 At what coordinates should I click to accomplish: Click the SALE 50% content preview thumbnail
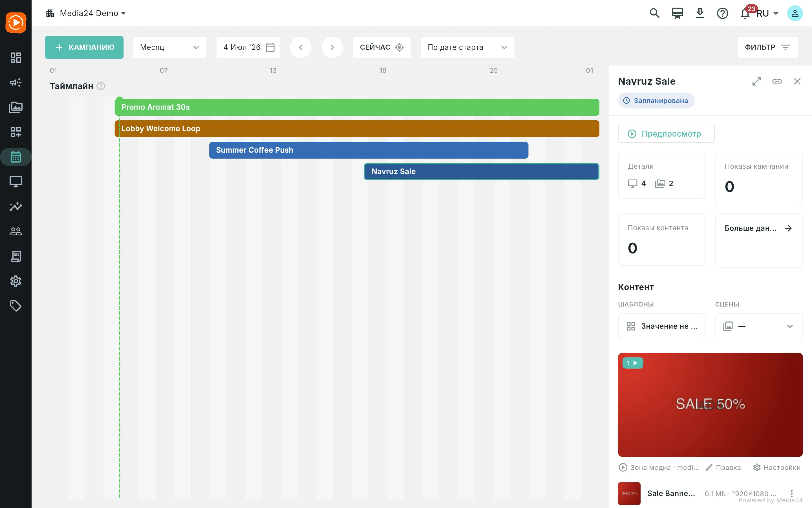click(710, 404)
